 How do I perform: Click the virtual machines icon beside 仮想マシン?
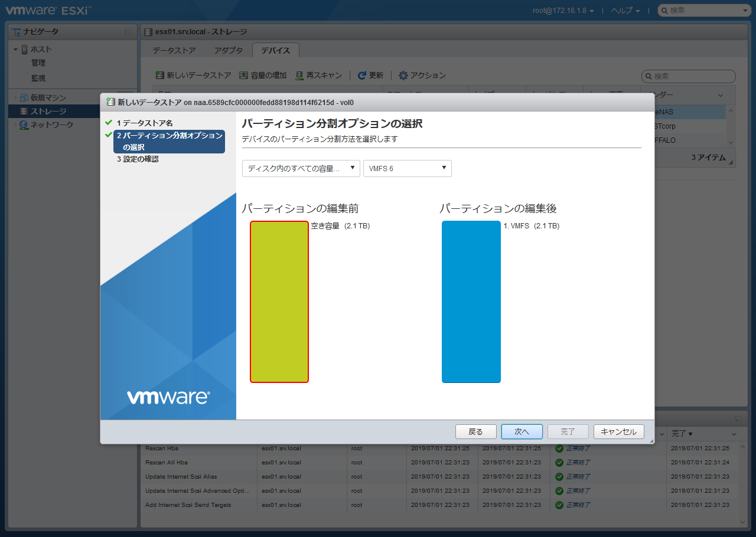[24, 98]
